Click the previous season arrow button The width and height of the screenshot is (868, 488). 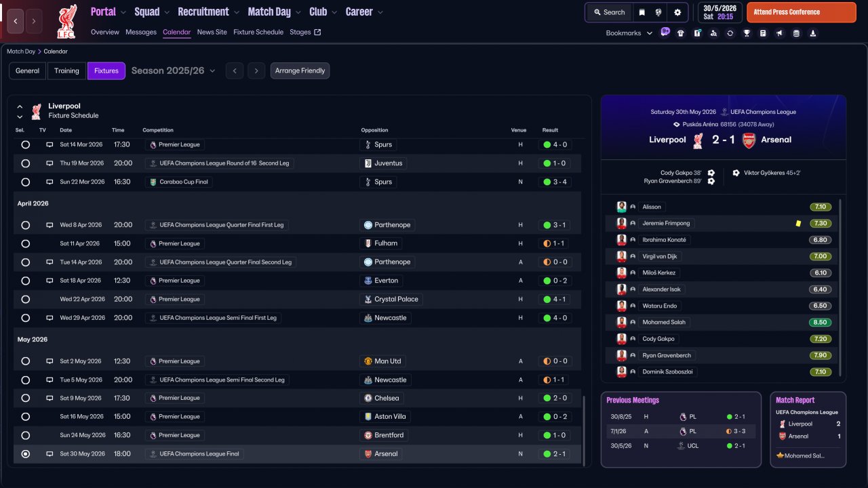[235, 70]
